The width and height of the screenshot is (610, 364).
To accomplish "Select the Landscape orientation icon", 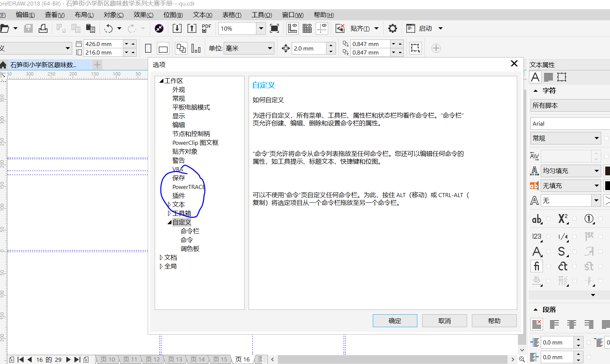I will point(163,48).
